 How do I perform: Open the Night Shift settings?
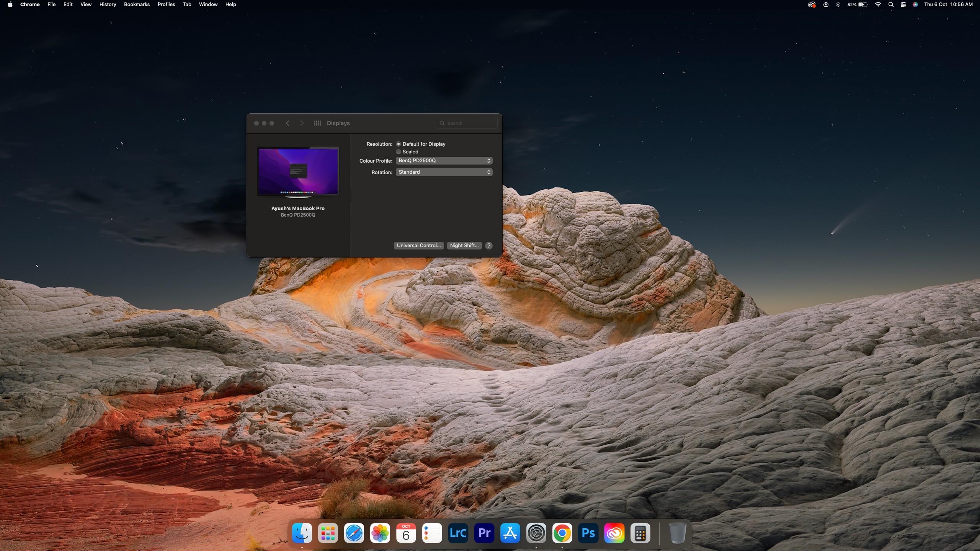click(x=464, y=246)
